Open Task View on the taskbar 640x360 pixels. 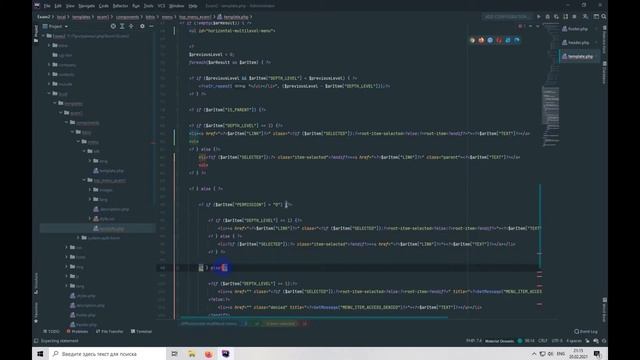point(174,353)
